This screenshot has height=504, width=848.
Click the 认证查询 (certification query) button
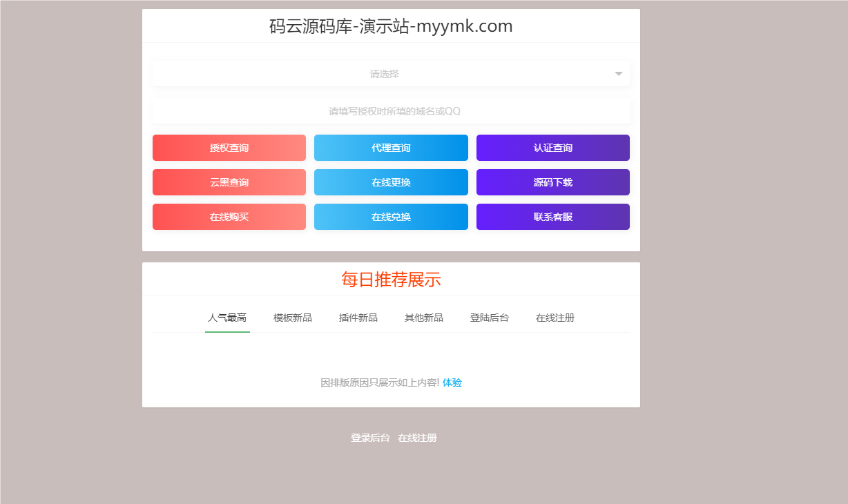552,147
